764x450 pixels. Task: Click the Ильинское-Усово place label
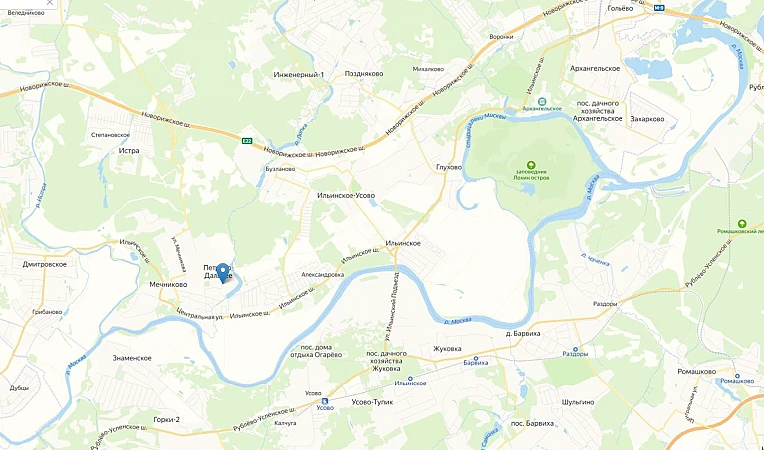(x=346, y=195)
